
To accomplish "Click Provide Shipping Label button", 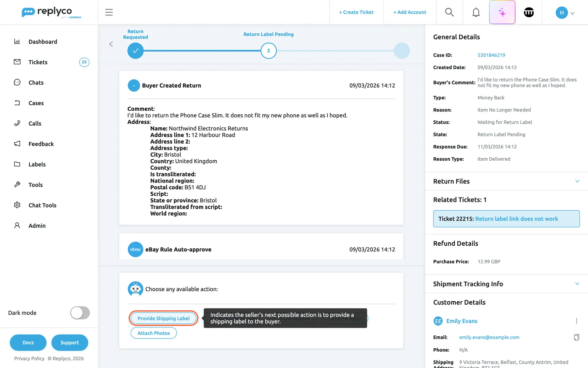I will pos(164,318).
